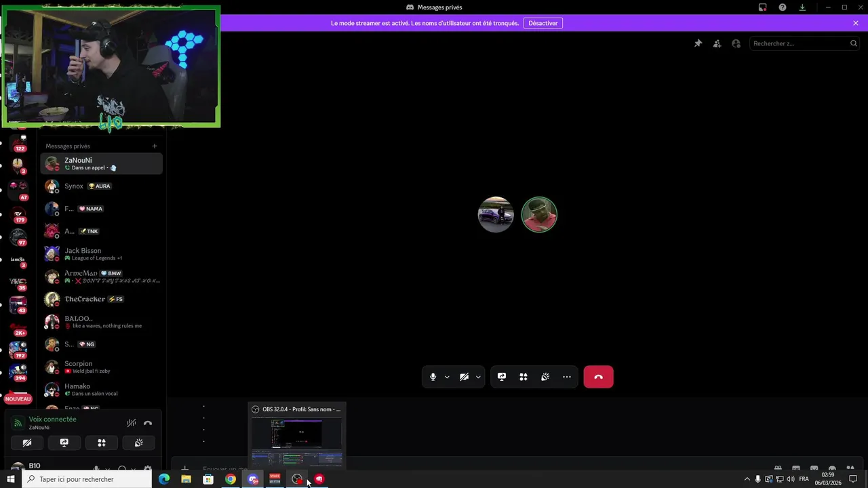The image size is (868, 488).
Task: Launch activity from voice connected panel
Action: tap(102, 443)
